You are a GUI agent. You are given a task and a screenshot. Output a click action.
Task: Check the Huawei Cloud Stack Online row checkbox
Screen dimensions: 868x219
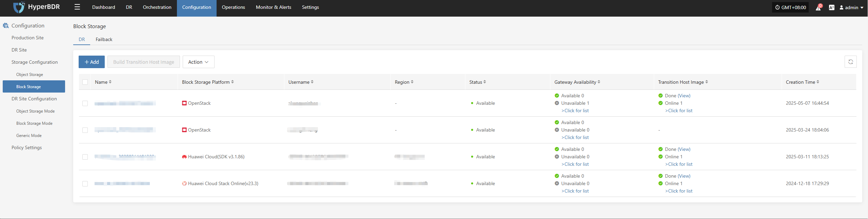(x=85, y=184)
